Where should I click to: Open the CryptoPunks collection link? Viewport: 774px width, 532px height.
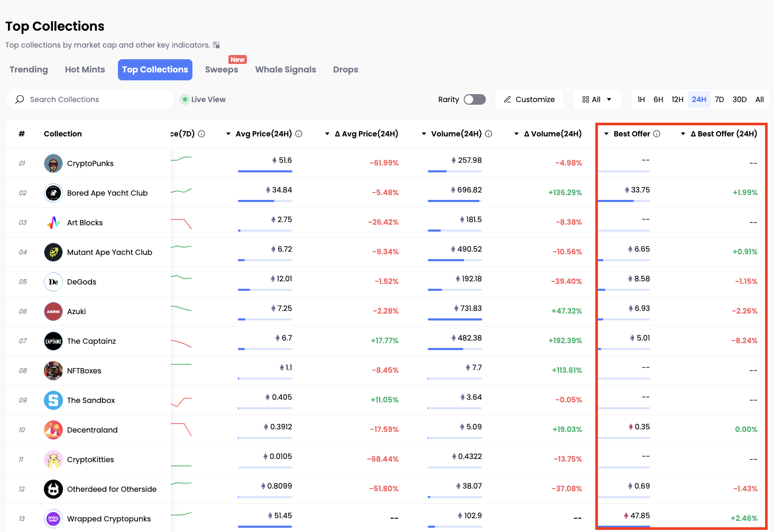click(x=90, y=163)
